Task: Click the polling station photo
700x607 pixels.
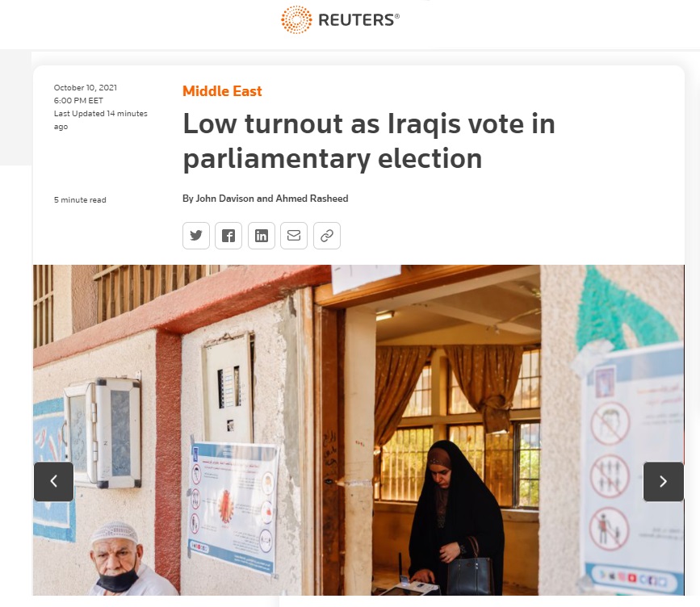Action: pyautogui.click(x=358, y=429)
